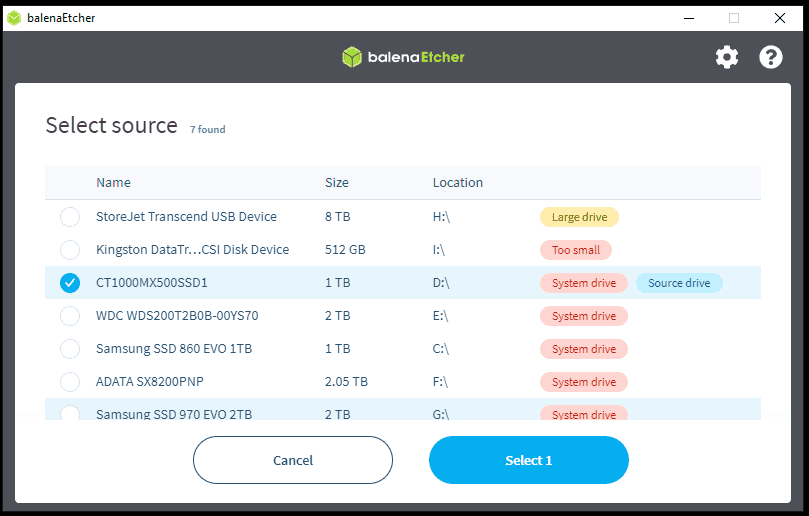Confirm with the Select 1 button
Screen dimensions: 809x516
(x=528, y=460)
